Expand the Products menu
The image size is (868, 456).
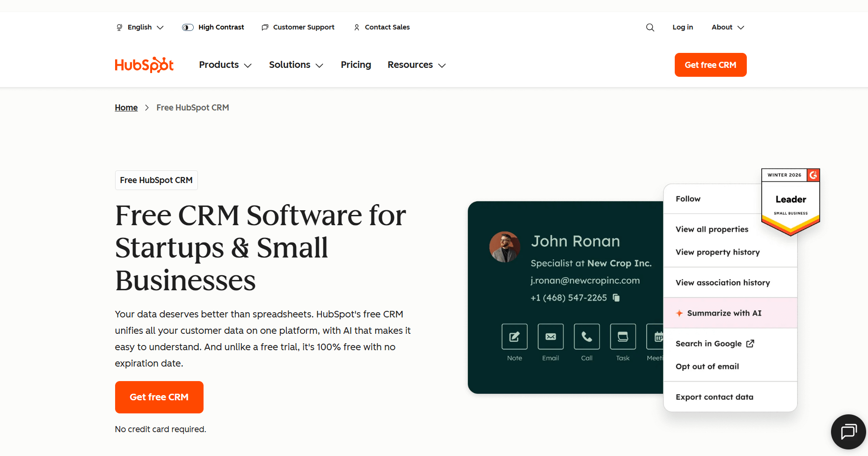225,65
